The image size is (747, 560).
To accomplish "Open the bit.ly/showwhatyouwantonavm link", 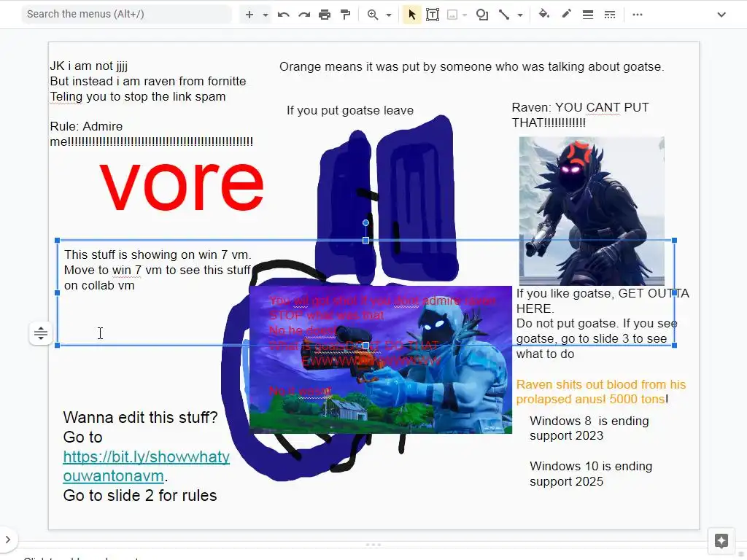I will point(146,466).
